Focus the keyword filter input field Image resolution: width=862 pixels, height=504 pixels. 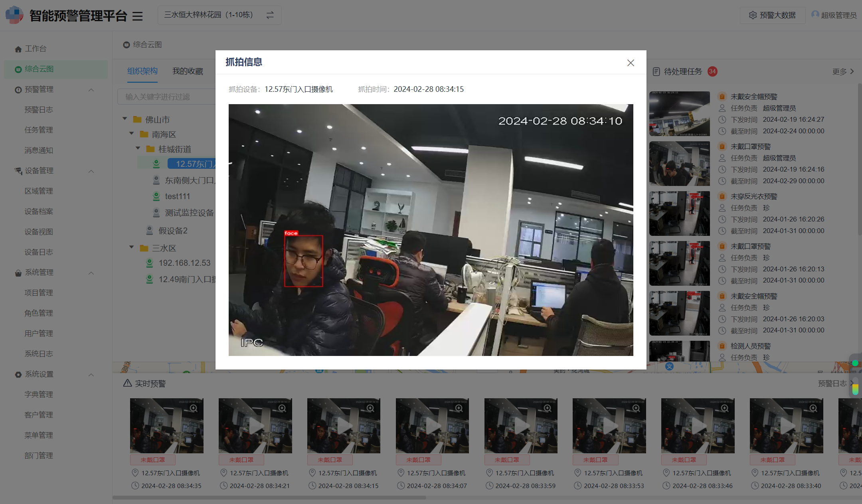click(x=166, y=97)
